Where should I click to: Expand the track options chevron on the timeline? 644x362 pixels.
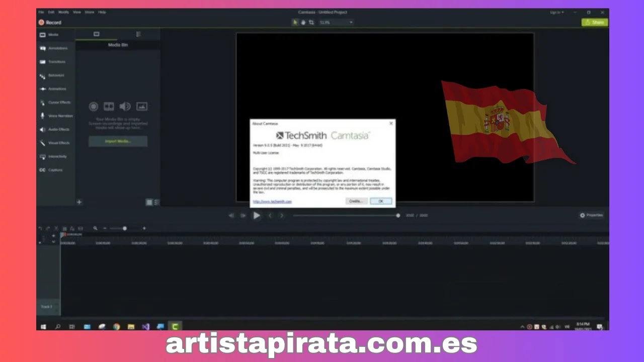point(54,242)
